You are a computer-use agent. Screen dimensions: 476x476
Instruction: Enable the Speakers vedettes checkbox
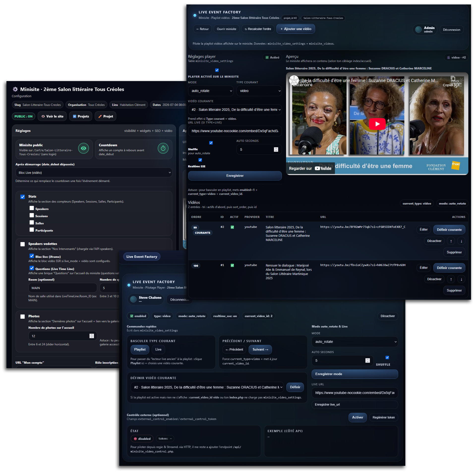[x=23, y=244]
